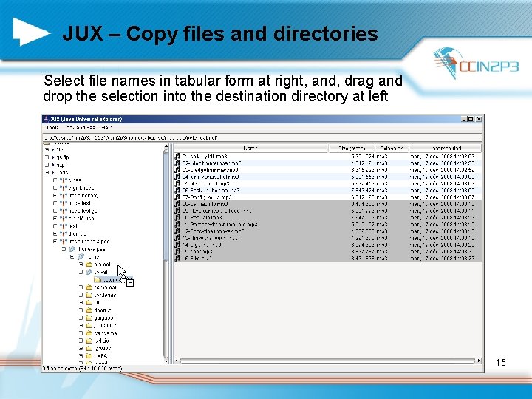Click the file table's scroll left arrow
The width and height of the screenshot is (532, 399).
(177, 361)
